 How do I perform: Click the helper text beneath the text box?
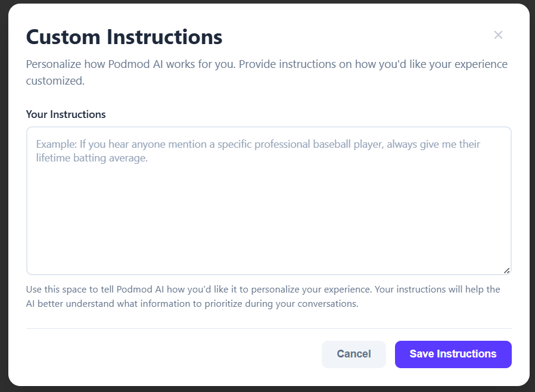(x=262, y=296)
